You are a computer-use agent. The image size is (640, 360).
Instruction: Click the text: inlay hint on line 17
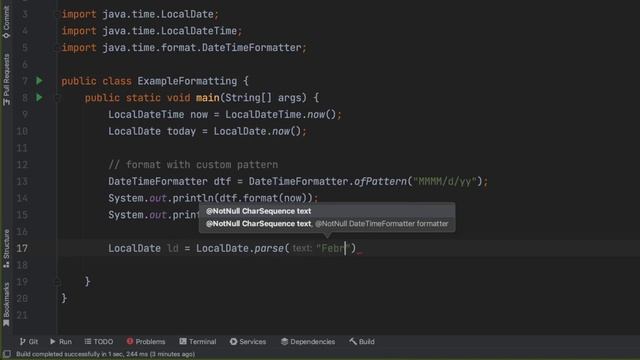click(x=302, y=248)
